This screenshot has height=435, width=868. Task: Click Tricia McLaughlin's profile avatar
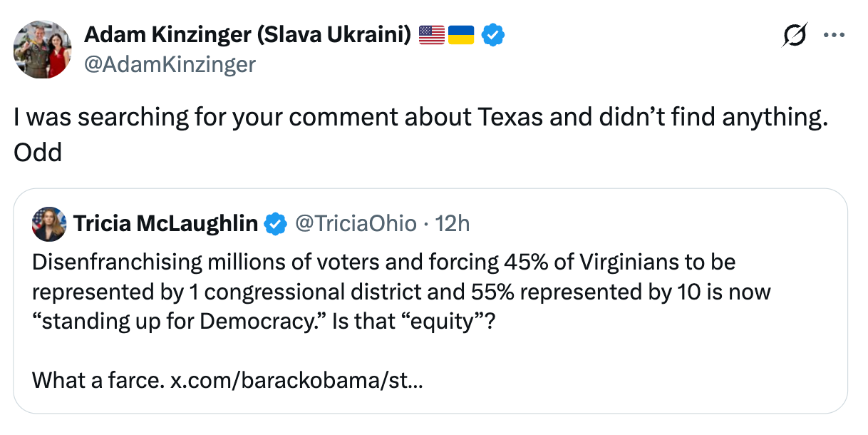(48, 223)
